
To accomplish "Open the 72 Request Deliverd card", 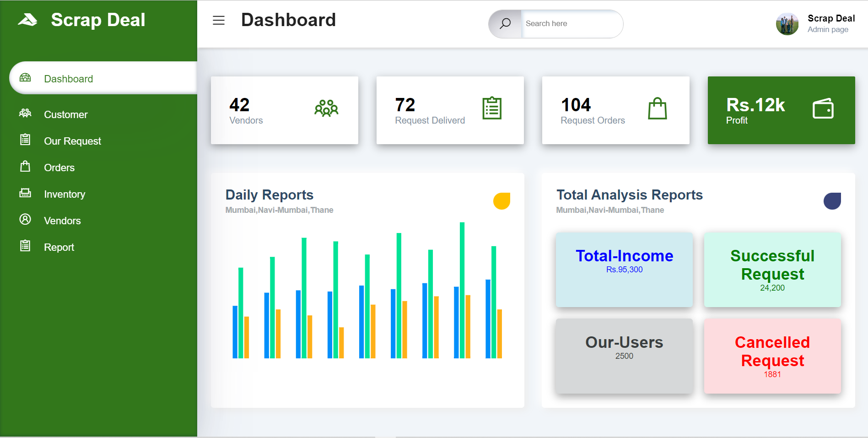I will pyautogui.click(x=450, y=110).
